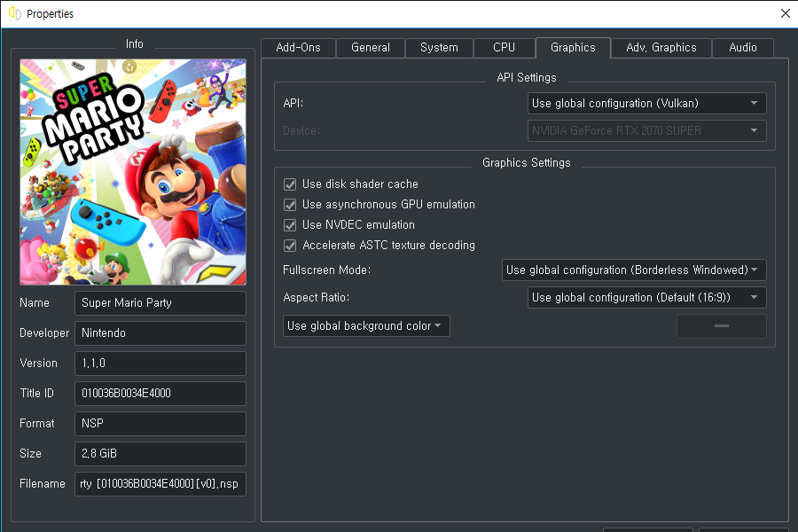
Task: Click the Filename field ending in .nsp
Action: point(160,483)
